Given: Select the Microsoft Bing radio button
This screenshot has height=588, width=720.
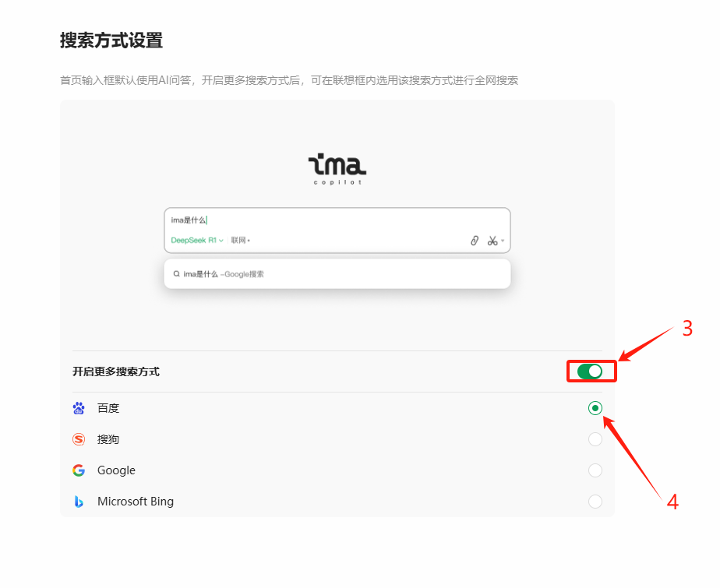Looking at the screenshot, I should tap(595, 502).
